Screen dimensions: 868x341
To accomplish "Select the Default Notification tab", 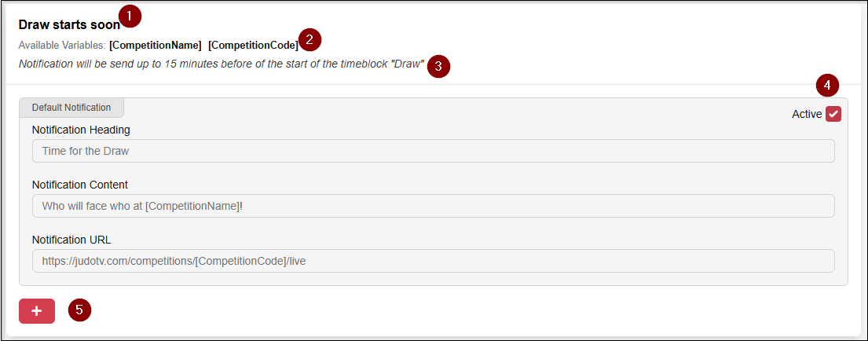I will coord(71,108).
